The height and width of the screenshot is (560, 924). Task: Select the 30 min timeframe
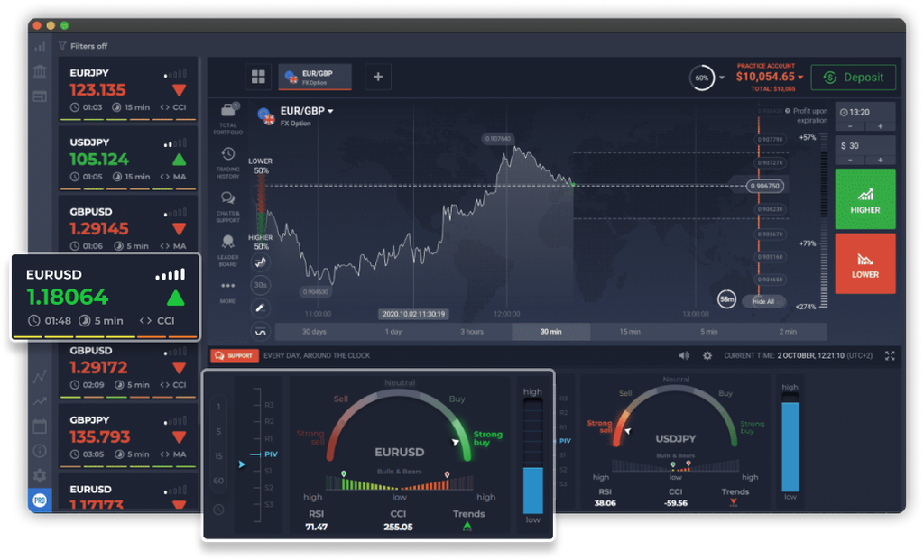coord(551,332)
